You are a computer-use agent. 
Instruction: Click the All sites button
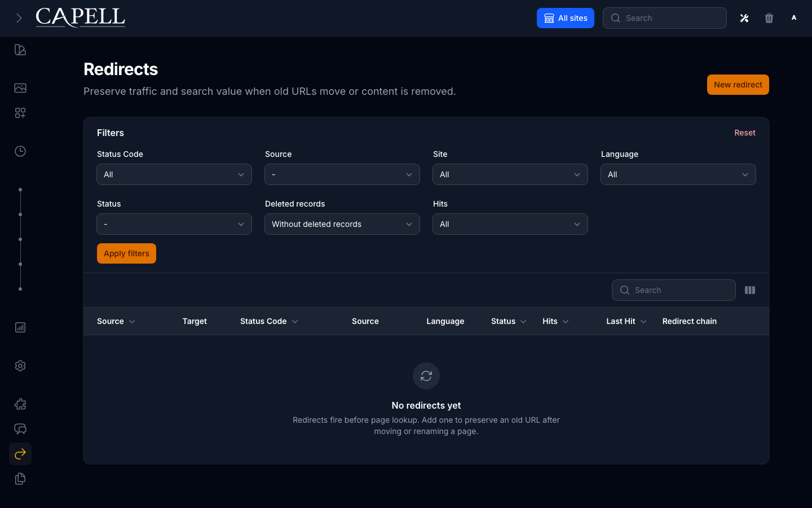(x=566, y=18)
